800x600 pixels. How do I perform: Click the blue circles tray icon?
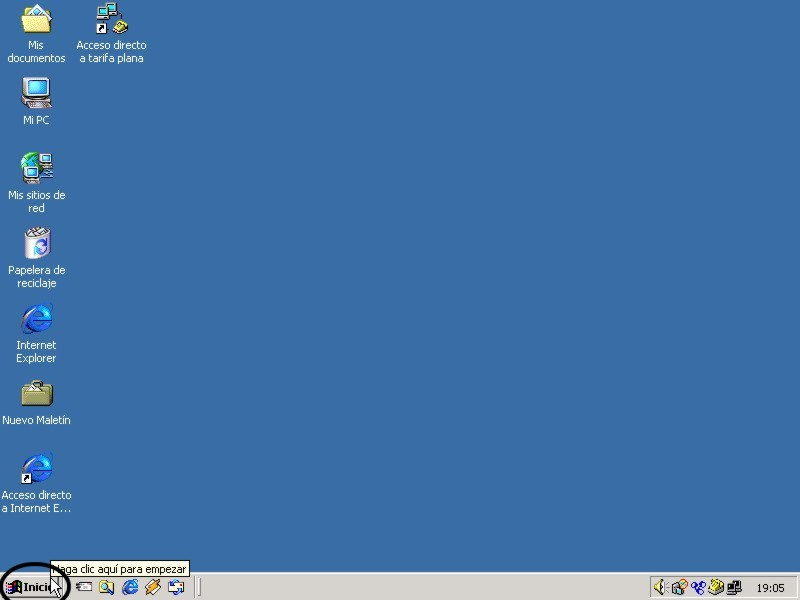698,587
